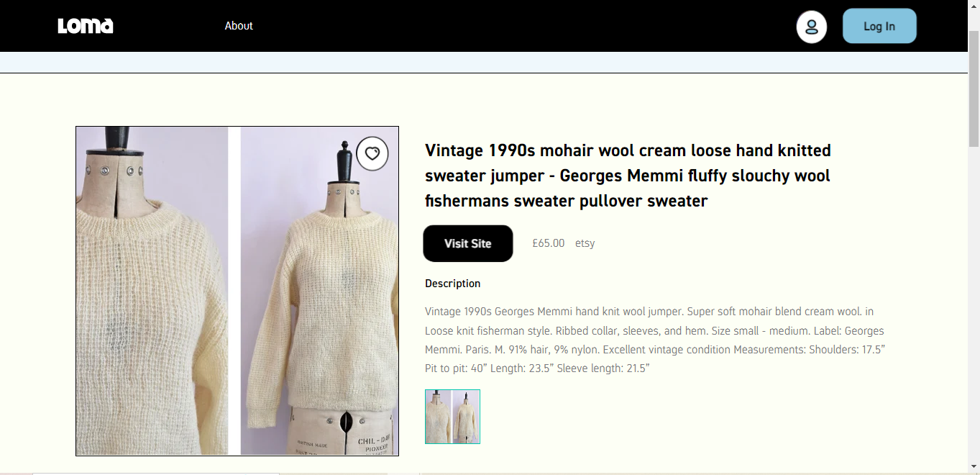This screenshot has height=475, width=980.
Task: Click the vertical scrollbar thumb
Action: [974, 86]
